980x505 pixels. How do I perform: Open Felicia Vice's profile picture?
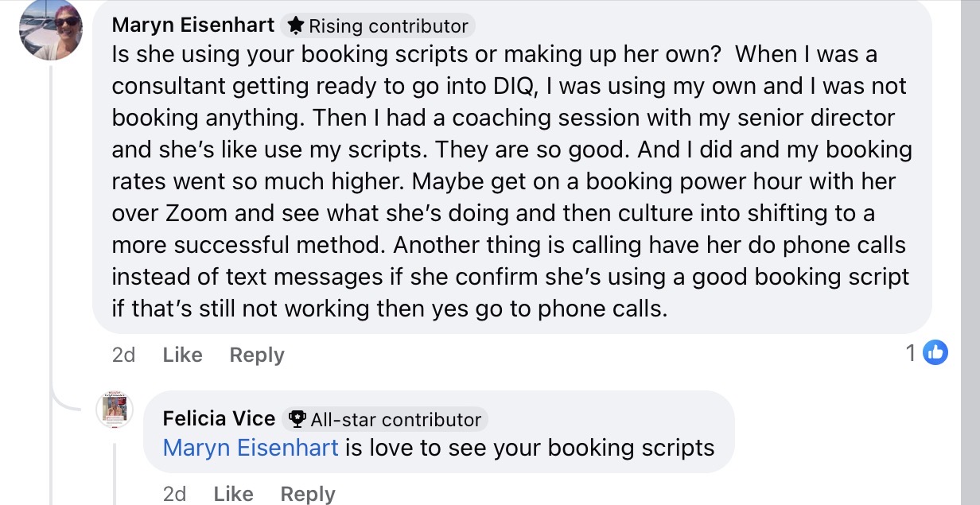tap(114, 410)
